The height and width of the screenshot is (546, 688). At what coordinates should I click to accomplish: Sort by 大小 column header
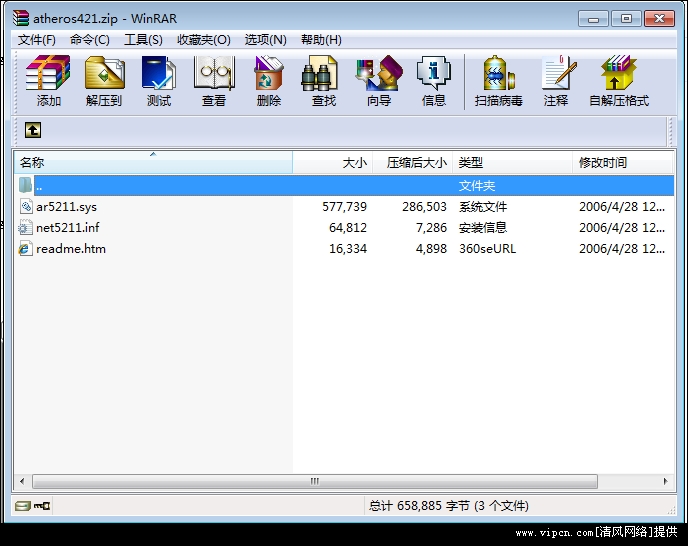(x=333, y=162)
